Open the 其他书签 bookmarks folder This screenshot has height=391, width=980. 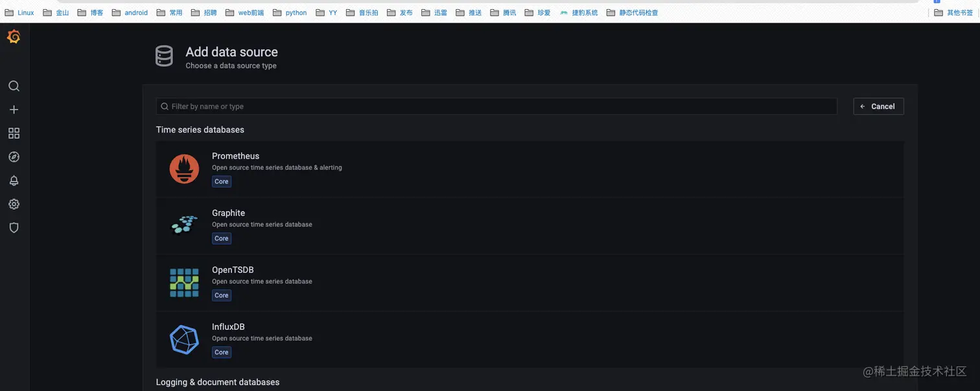953,12
